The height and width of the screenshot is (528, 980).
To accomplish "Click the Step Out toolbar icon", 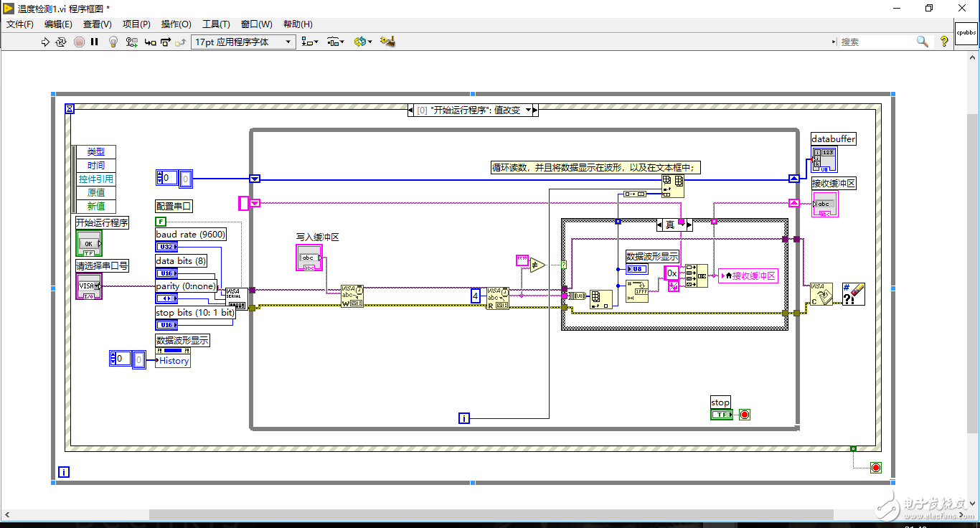I will tap(181, 42).
